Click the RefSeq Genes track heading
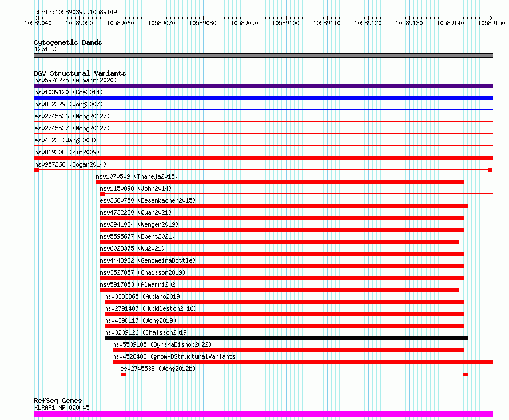Viewport: 509px width, 420px height. point(58,401)
